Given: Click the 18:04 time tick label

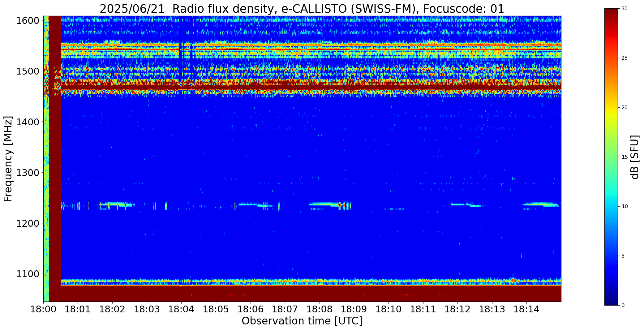Looking at the screenshot, I should click(182, 309).
